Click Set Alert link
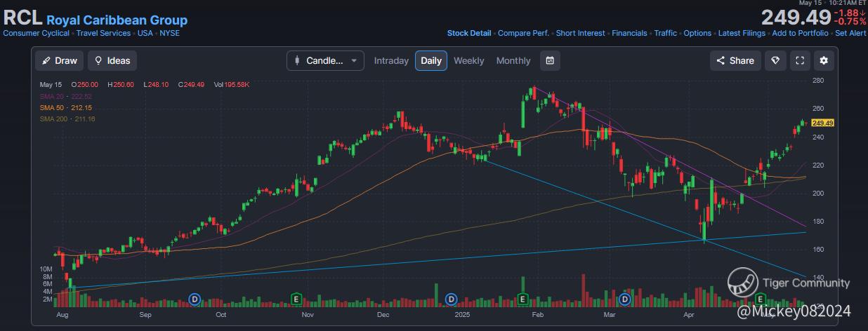This screenshot has height=331, width=868. [x=850, y=33]
